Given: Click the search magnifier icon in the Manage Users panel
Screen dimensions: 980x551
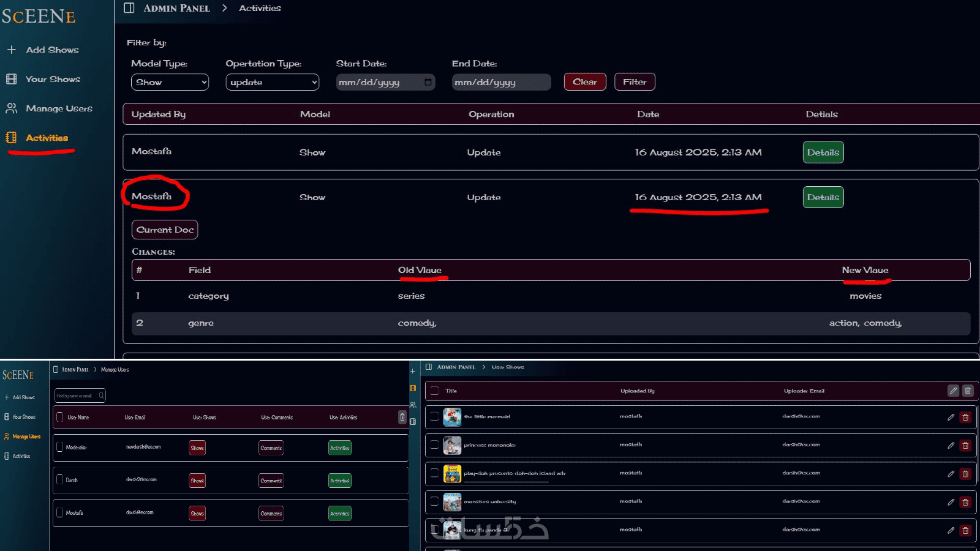Looking at the screenshot, I should click(101, 395).
